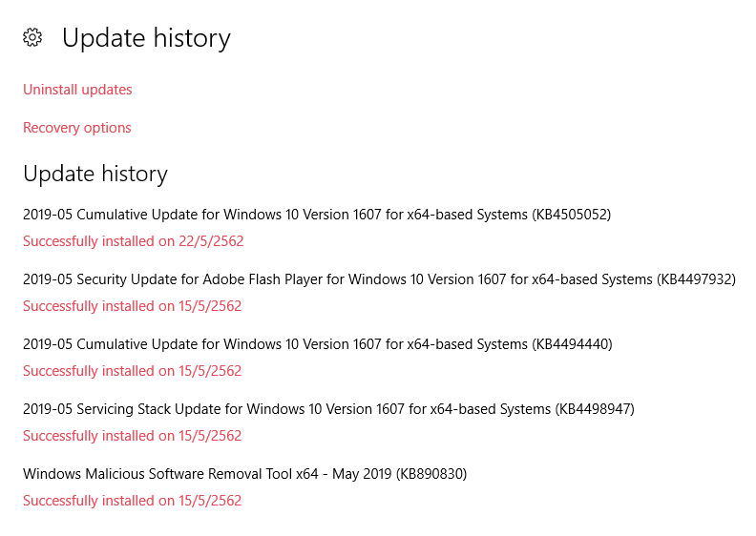Open install status under the KB4494440 update
Image resolution: width=756 pixels, height=536 pixels.
[133, 371]
